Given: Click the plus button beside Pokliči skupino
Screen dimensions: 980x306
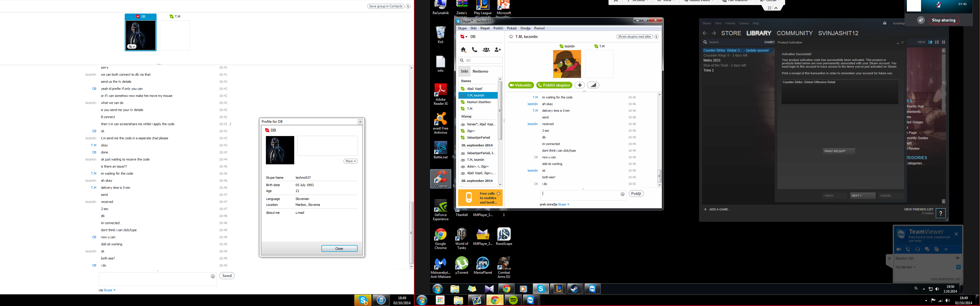Looking at the screenshot, I should [x=579, y=85].
